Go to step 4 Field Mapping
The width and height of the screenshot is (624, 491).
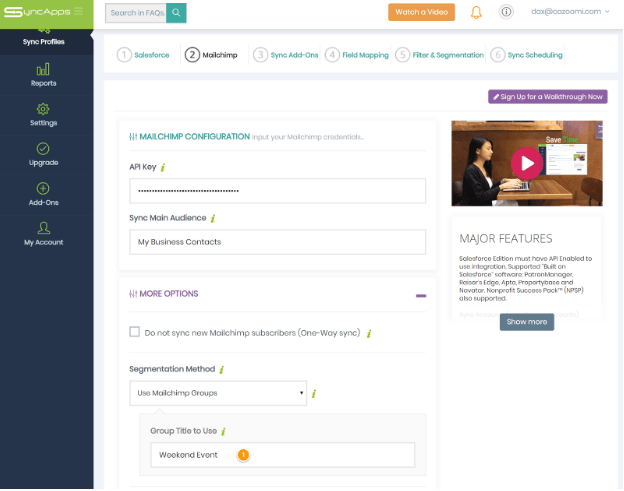click(x=357, y=55)
